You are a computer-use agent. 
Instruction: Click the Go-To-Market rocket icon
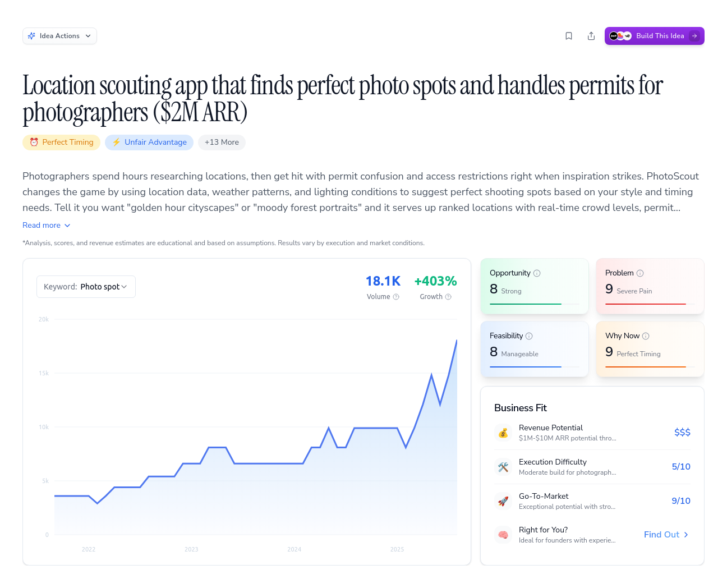(503, 501)
